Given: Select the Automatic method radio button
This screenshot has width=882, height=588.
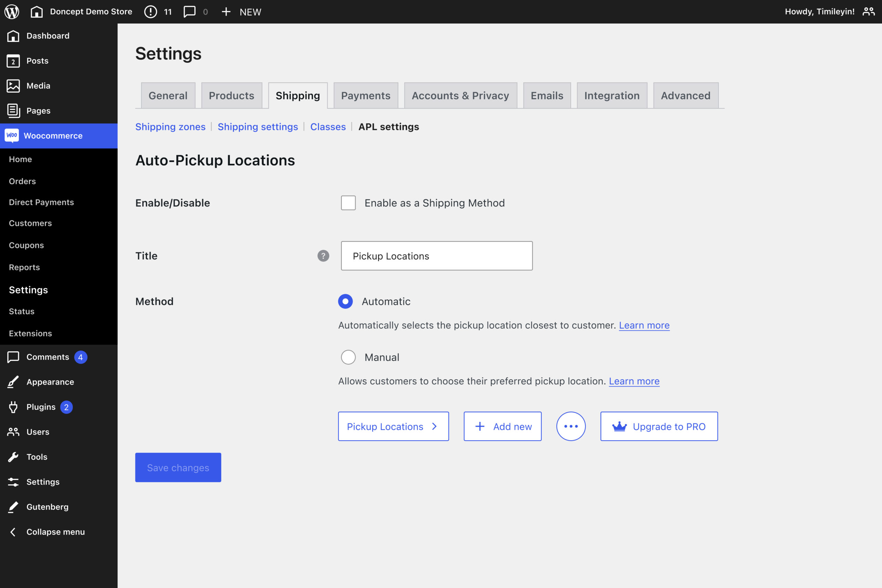Looking at the screenshot, I should 345,301.
